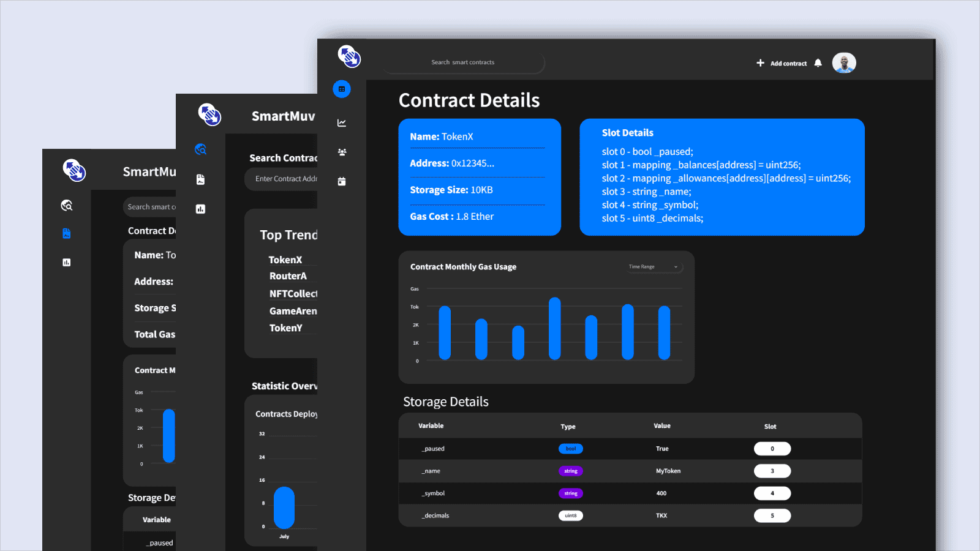The image size is (980, 551).
Task: Open the Time Range dropdown on the gas chart
Action: pos(653,266)
